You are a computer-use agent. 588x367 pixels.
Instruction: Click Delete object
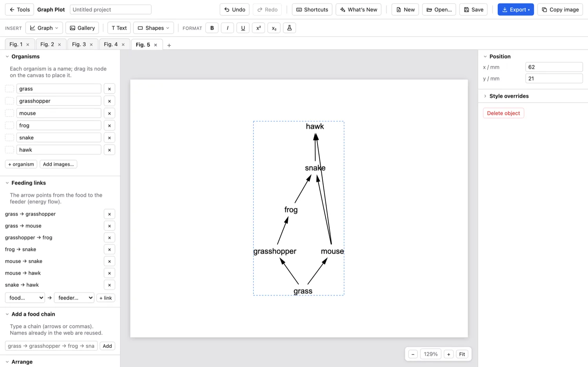503,113
